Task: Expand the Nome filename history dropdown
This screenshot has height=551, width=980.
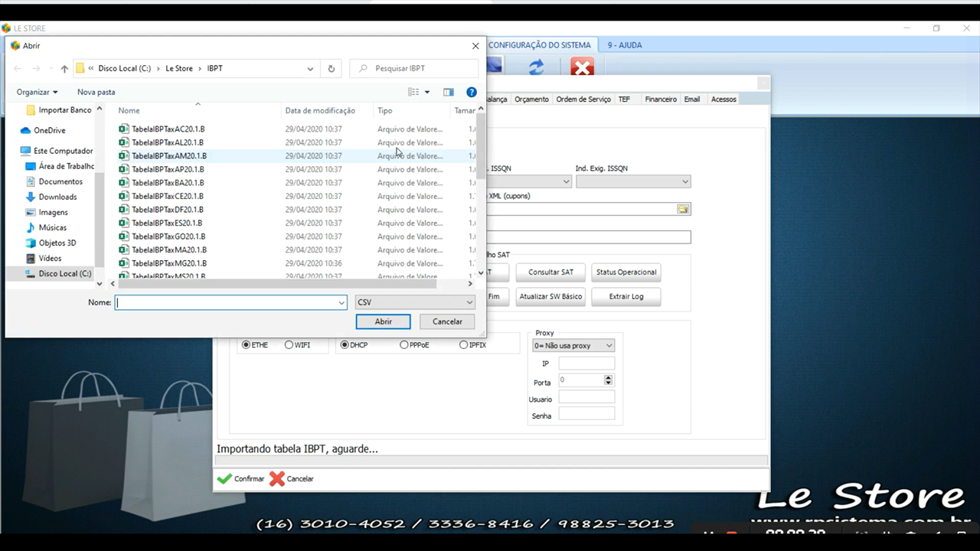Action: [341, 302]
